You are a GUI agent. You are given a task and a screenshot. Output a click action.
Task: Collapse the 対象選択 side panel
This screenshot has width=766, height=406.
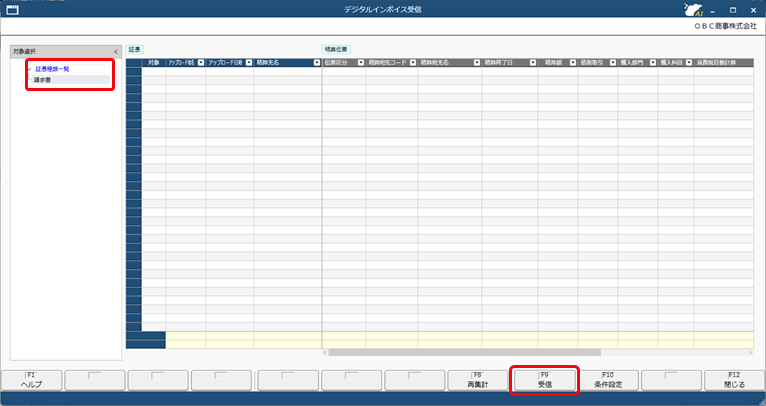[x=115, y=50]
